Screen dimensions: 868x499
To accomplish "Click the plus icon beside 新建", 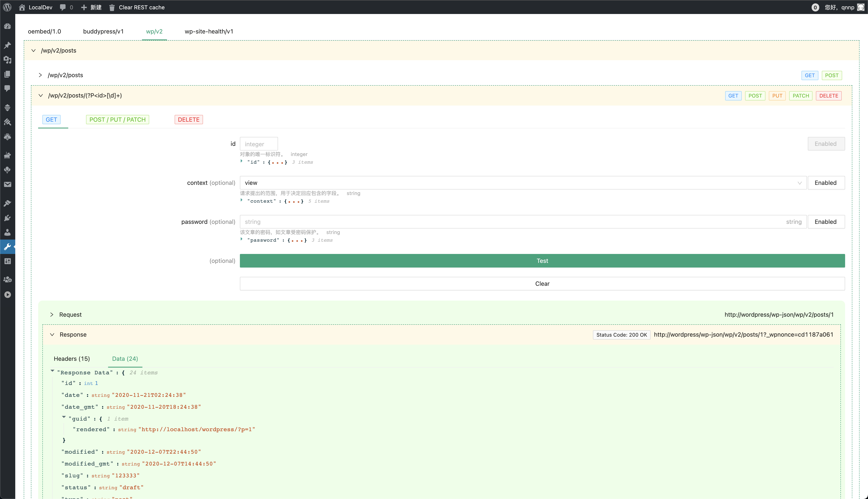I will pos(84,7).
